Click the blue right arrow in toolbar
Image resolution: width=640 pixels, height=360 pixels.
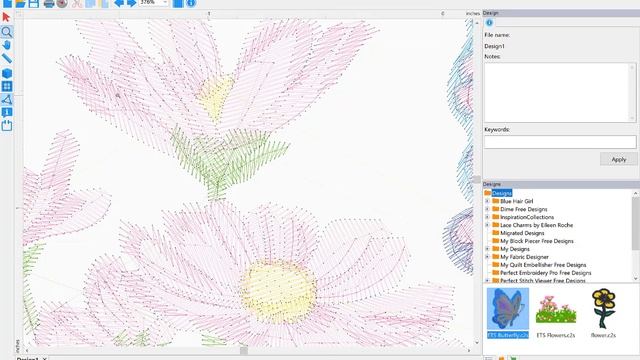[x=131, y=3]
